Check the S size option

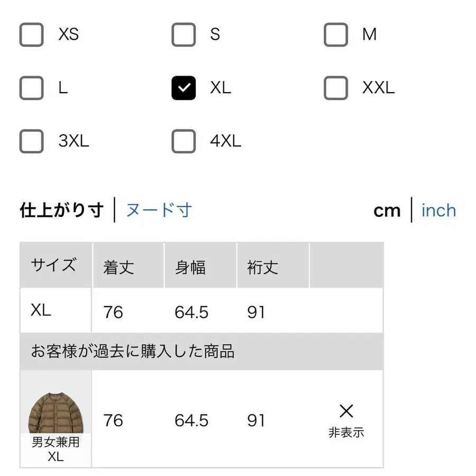pos(183,35)
